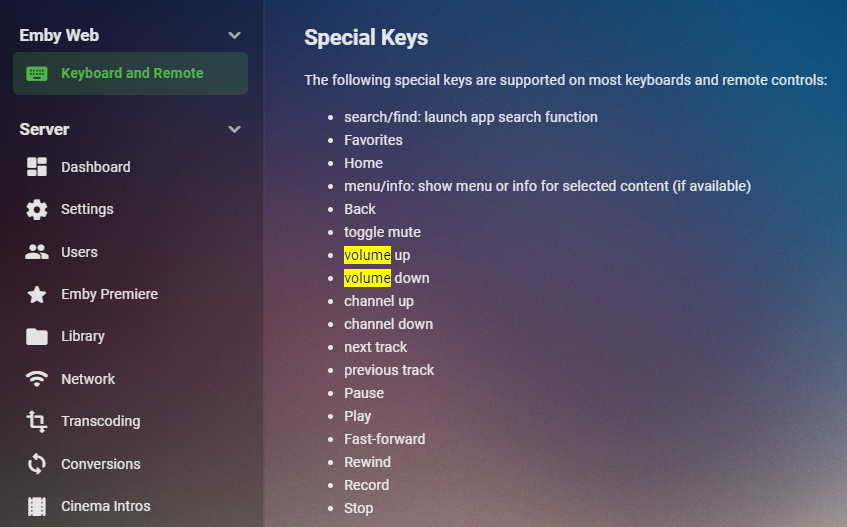Viewport: 847px width, 527px height.
Task: Select the Transcoding crop-rotate icon
Action: click(x=37, y=421)
